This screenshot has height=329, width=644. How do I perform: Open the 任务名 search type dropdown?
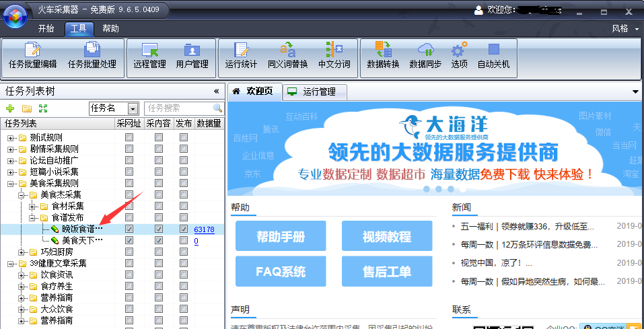pos(133,108)
